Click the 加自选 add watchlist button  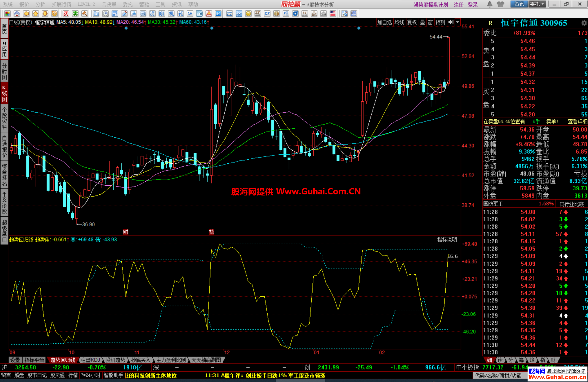[x=384, y=22]
